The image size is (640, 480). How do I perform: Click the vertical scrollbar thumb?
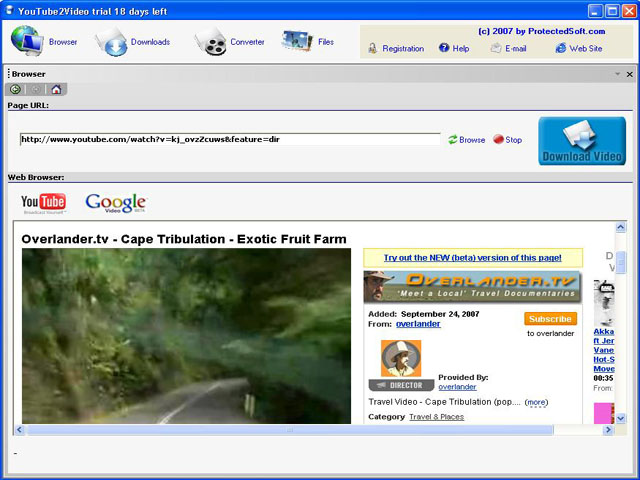[x=621, y=262]
